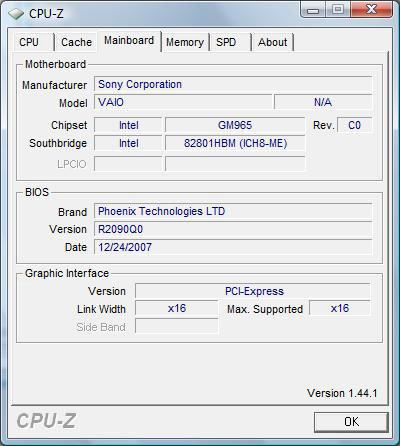Minimize the CPU-Z window
400x446 pixels.
[x=313, y=10]
